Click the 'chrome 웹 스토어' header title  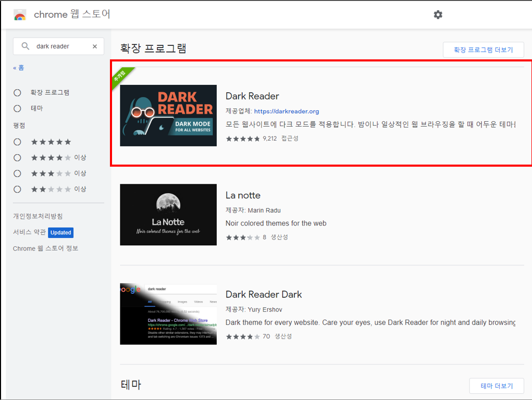click(x=72, y=14)
